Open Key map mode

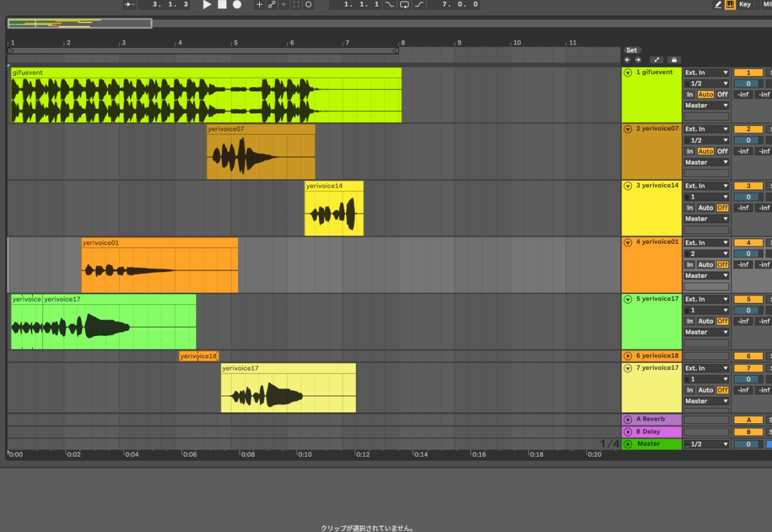[744, 5]
